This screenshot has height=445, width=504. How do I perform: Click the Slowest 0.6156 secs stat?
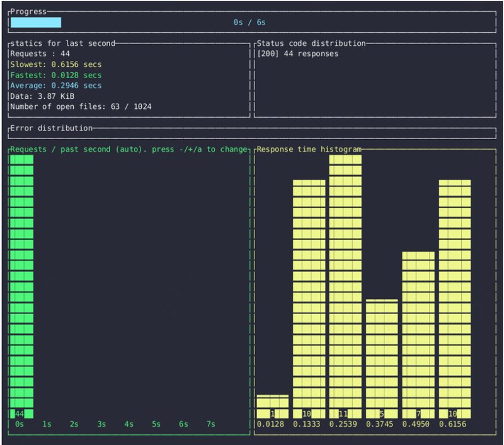(x=55, y=64)
